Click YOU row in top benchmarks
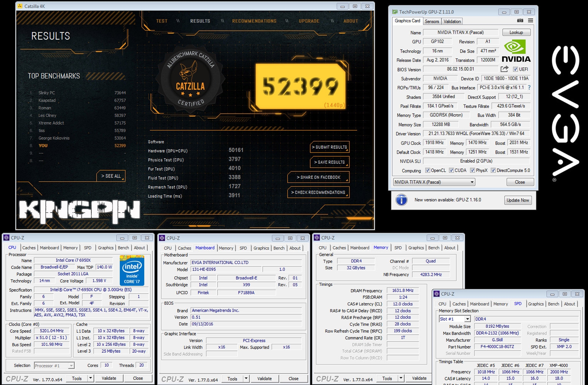This screenshot has width=588, height=385. pyautogui.click(x=78, y=146)
